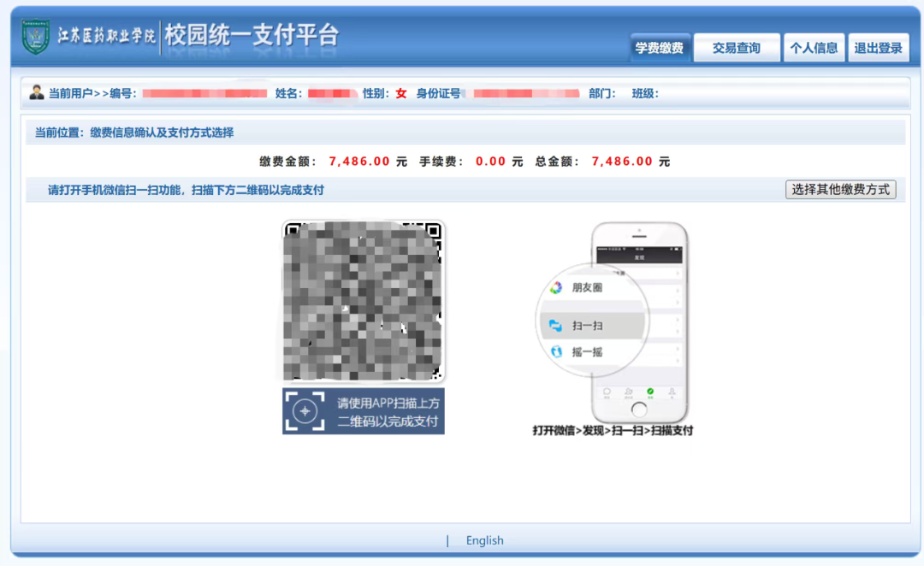This screenshot has width=924, height=566.
Task: Click the 请使用APP扫描上方二维码 banner text
Action: (388, 412)
